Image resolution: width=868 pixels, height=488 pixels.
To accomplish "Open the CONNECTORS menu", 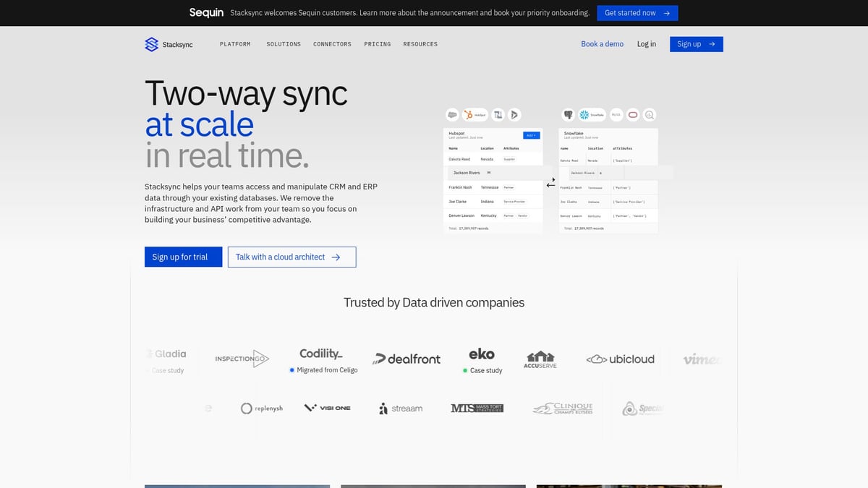I will click(x=332, y=44).
